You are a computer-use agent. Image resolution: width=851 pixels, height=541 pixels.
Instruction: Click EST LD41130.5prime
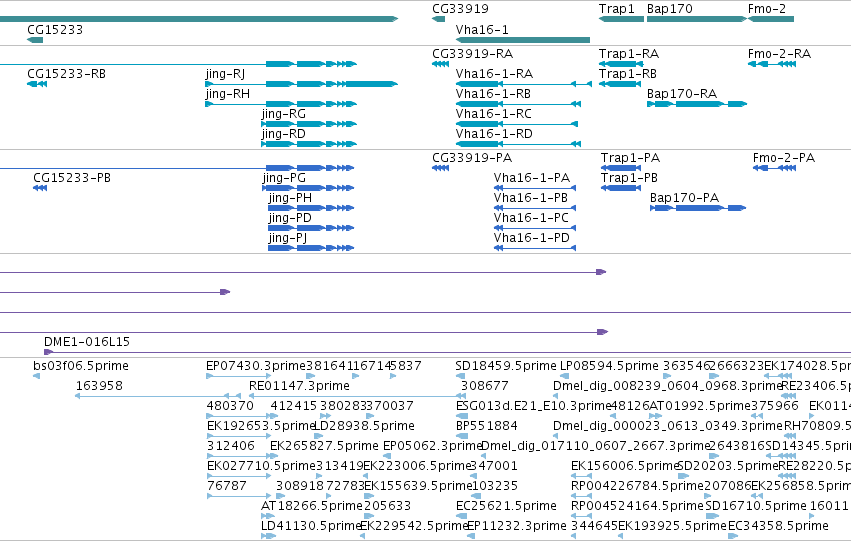(x=268, y=536)
